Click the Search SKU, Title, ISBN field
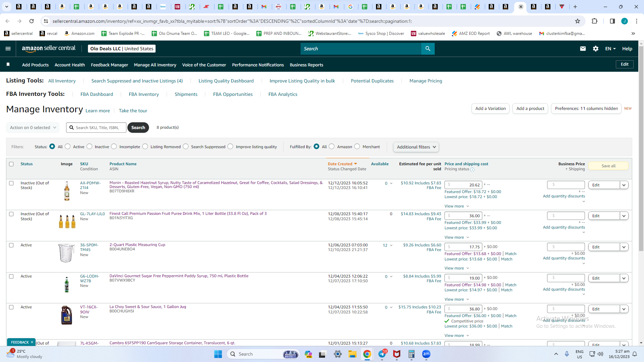 point(96,128)
